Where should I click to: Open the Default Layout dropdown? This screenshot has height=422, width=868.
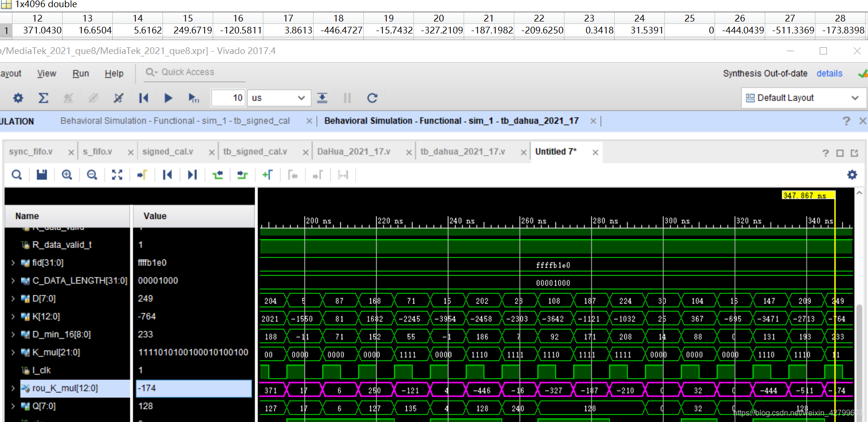click(803, 98)
